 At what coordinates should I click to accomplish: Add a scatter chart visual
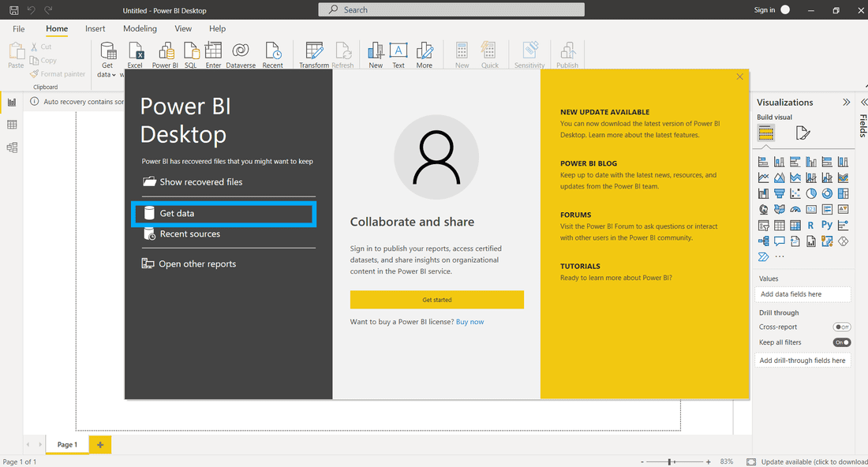click(x=795, y=193)
